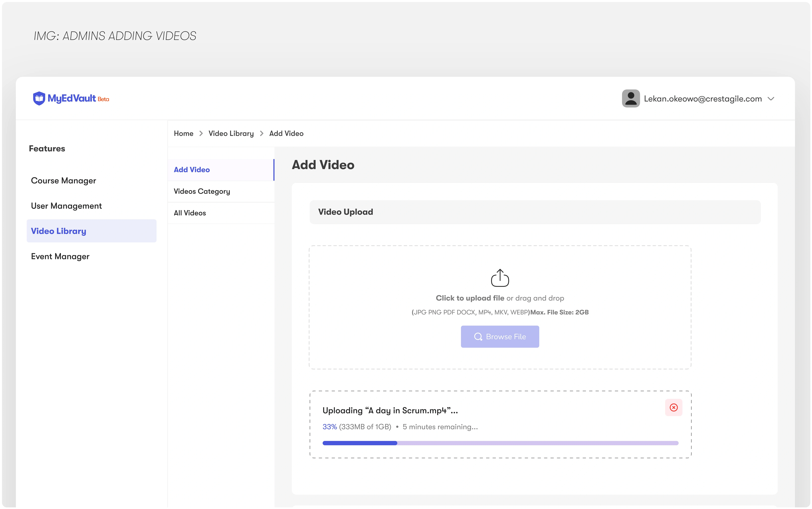The height and width of the screenshot is (509, 812).
Task: Click the '5 minutes remaining...' status text
Action: (440, 427)
